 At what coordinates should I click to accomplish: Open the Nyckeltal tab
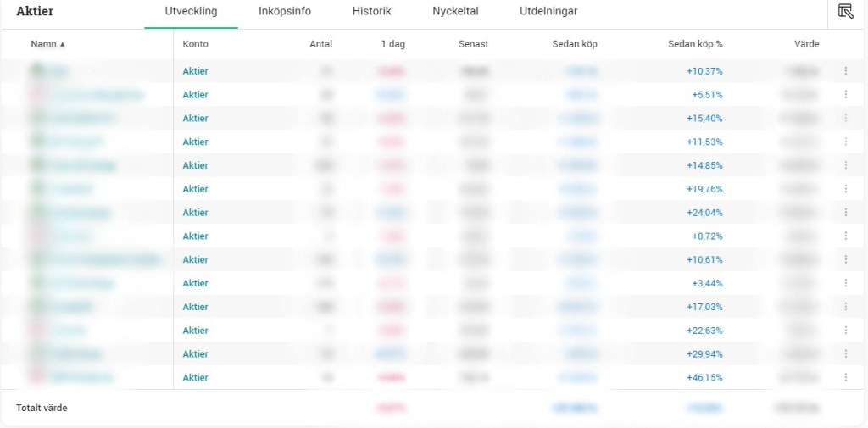[455, 12]
